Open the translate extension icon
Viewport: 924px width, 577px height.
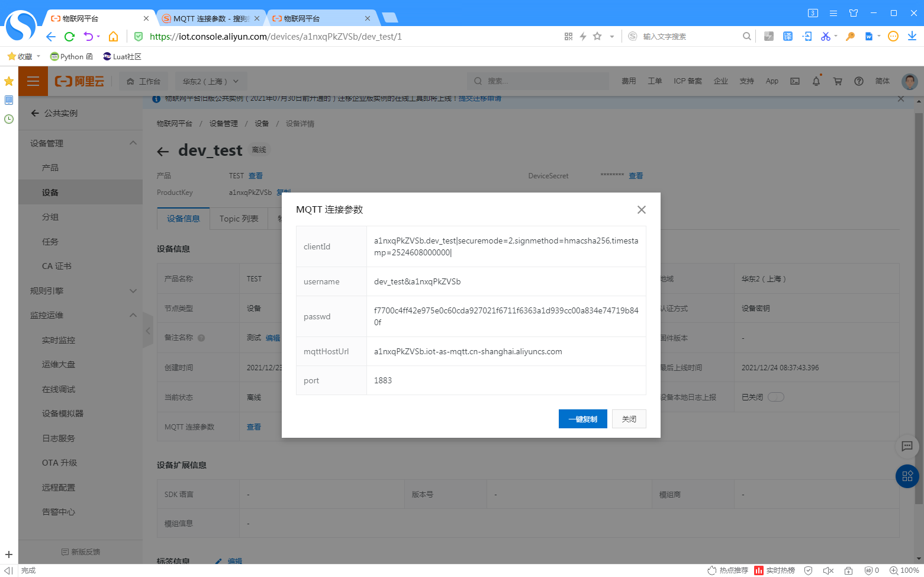[x=788, y=37]
